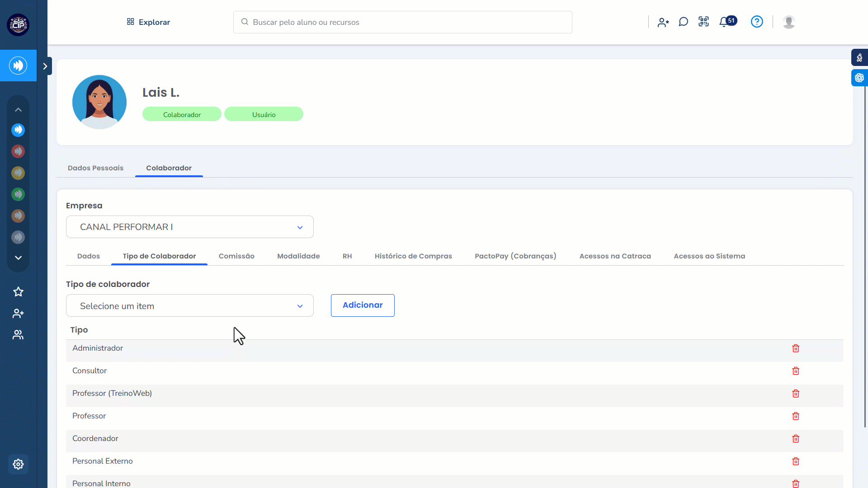Click the QR code scanner icon
This screenshot has height=488, width=868.
pos(703,22)
